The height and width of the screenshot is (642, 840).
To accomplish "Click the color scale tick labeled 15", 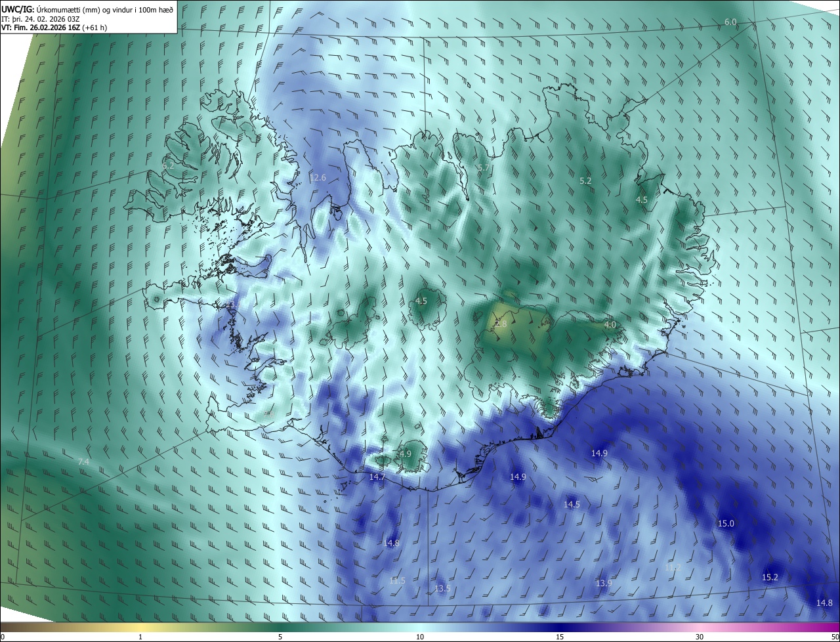I will tap(560, 637).
